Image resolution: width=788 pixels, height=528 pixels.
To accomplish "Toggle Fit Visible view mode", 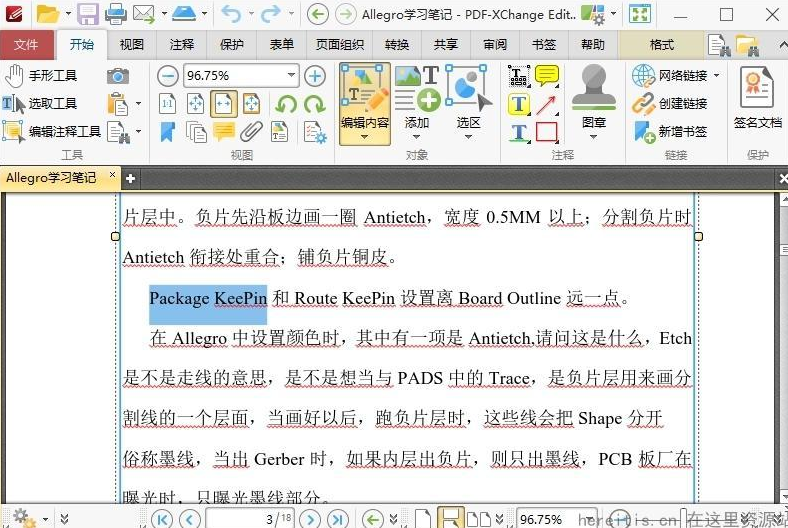I will [251, 104].
